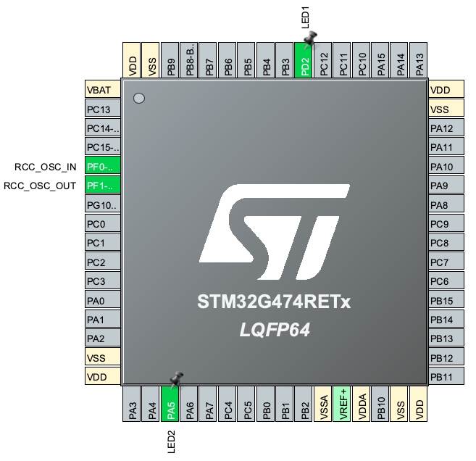Click the PA10 pin on the right side
This screenshot has width=476, height=461.
click(446, 167)
